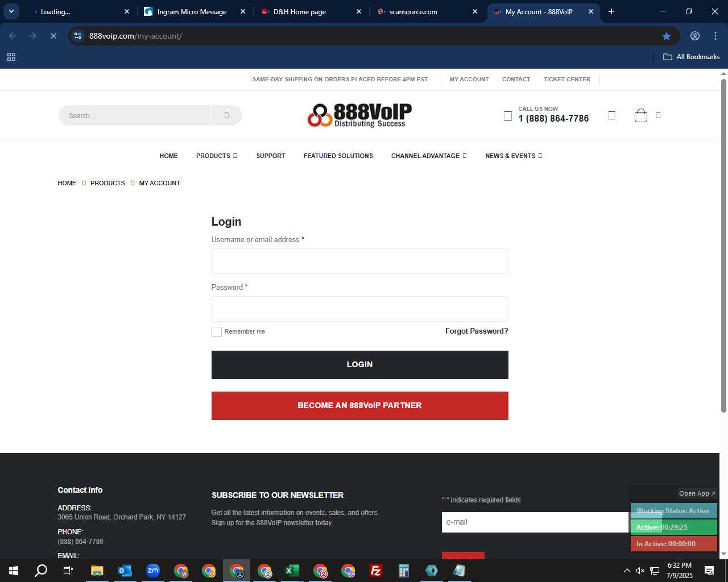Open the apps grid in bookmarks bar
The image size is (728, 582).
click(x=11, y=57)
